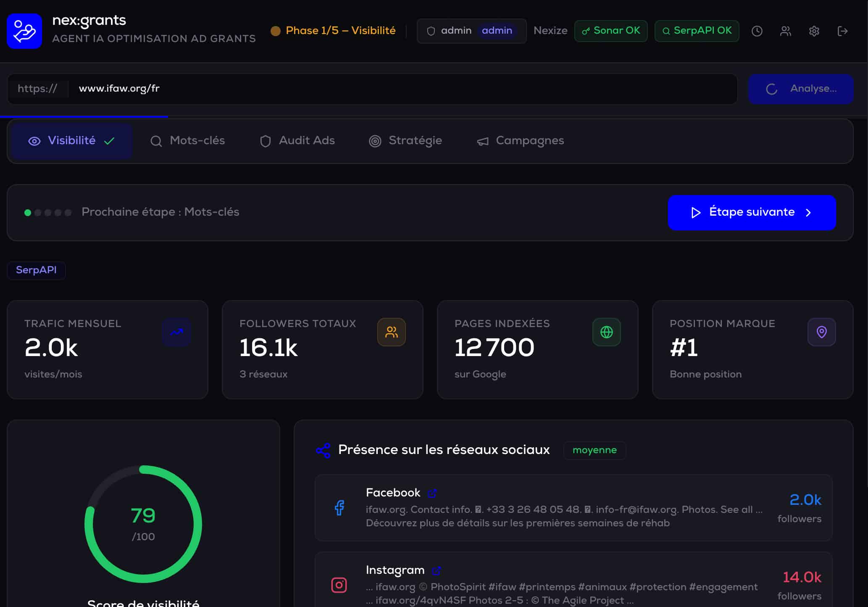This screenshot has width=868, height=607.
Task: Click the trending arrow icon in Trafic Mensuel
Action: (176, 332)
